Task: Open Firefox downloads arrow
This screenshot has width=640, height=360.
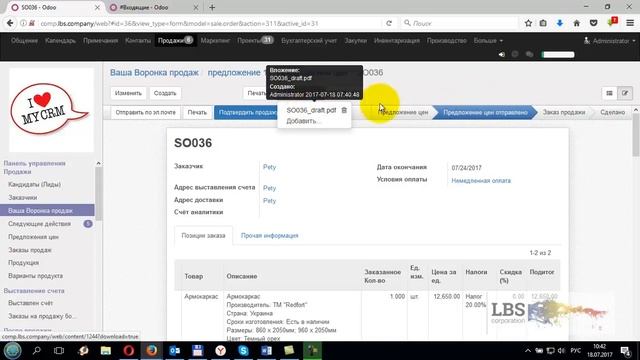Action: [x=560, y=23]
